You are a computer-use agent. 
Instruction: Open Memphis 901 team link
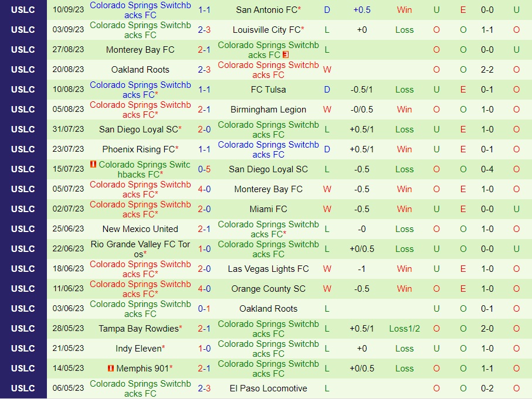[x=144, y=368]
